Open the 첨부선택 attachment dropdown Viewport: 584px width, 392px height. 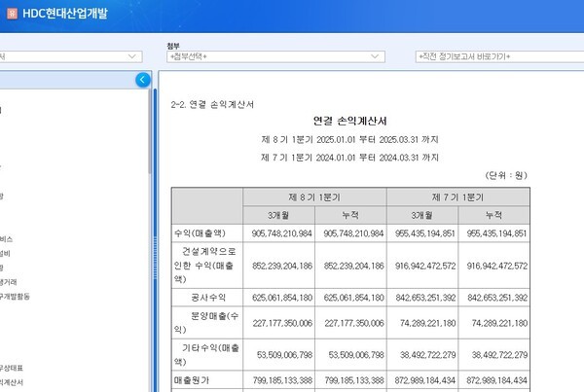275,56
